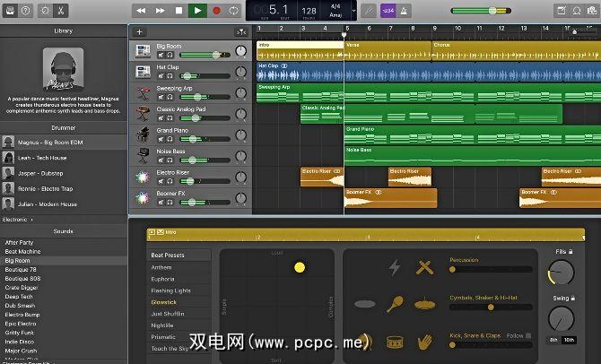Click the Rewind transport button
This screenshot has height=364, width=601.
pyautogui.click(x=142, y=10)
